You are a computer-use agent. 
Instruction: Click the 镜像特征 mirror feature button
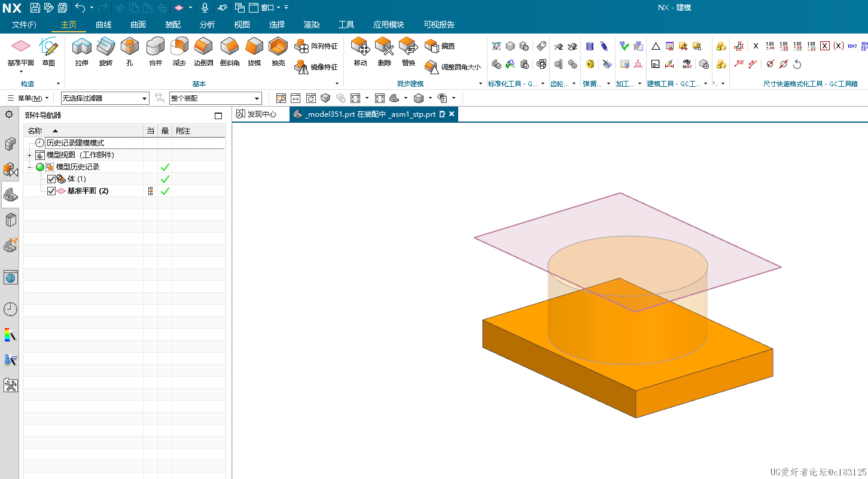click(316, 67)
